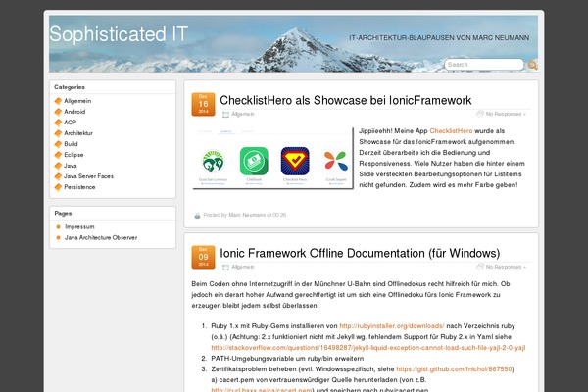Click the Guia San Lorenzo app icon
Viewport: 588px width, 392px height.
coord(213,161)
